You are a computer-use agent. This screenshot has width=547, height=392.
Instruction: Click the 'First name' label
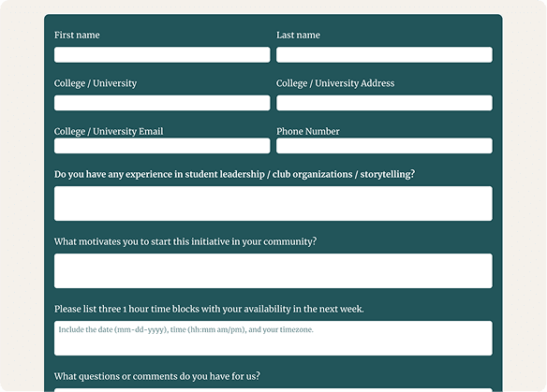tap(77, 36)
